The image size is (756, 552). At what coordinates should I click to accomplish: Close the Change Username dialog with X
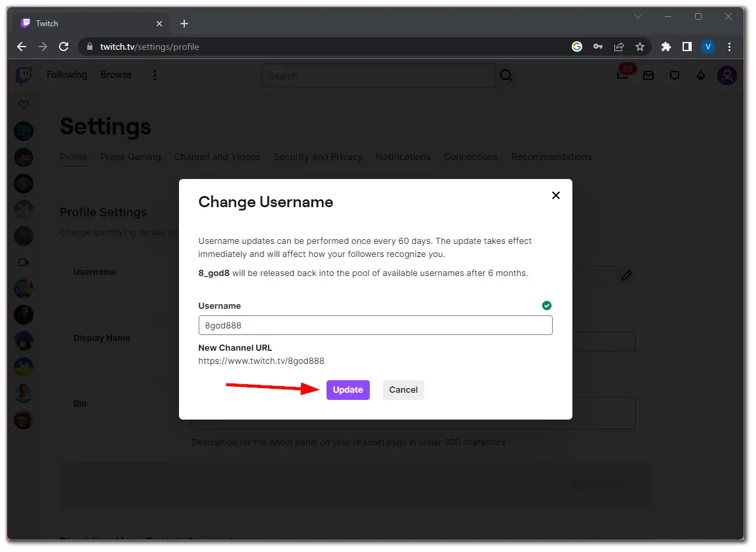555,195
